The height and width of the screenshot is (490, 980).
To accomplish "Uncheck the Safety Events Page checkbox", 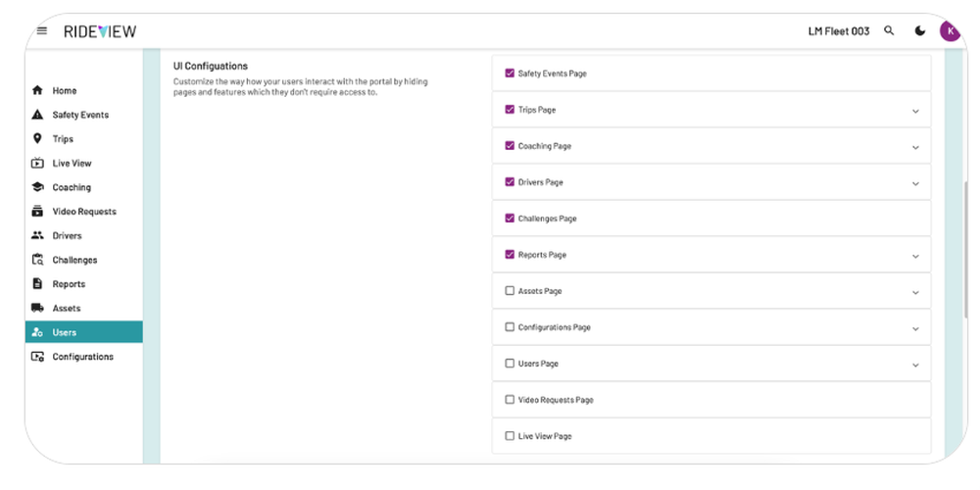I will click(x=510, y=73).
